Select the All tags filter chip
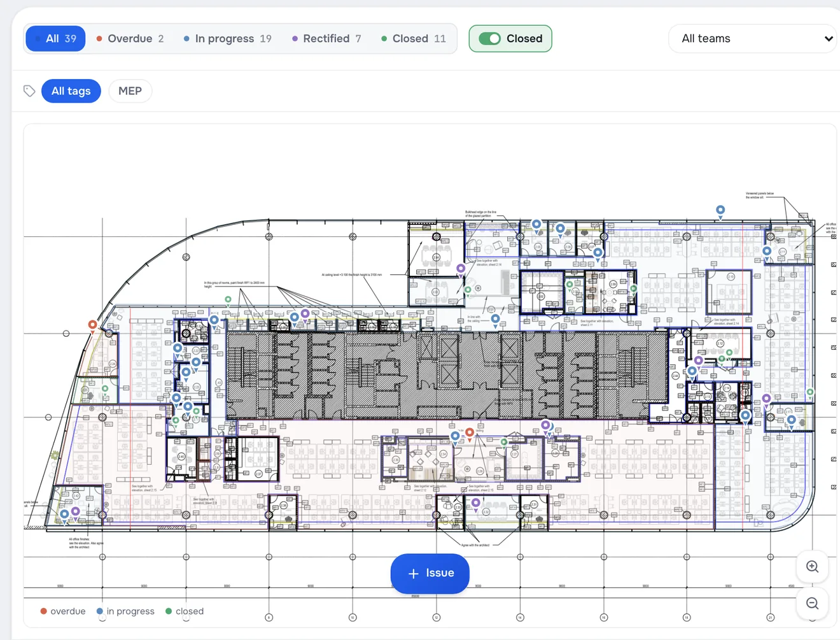The height and width of the screenshot is (640, 840). (71, 91)
